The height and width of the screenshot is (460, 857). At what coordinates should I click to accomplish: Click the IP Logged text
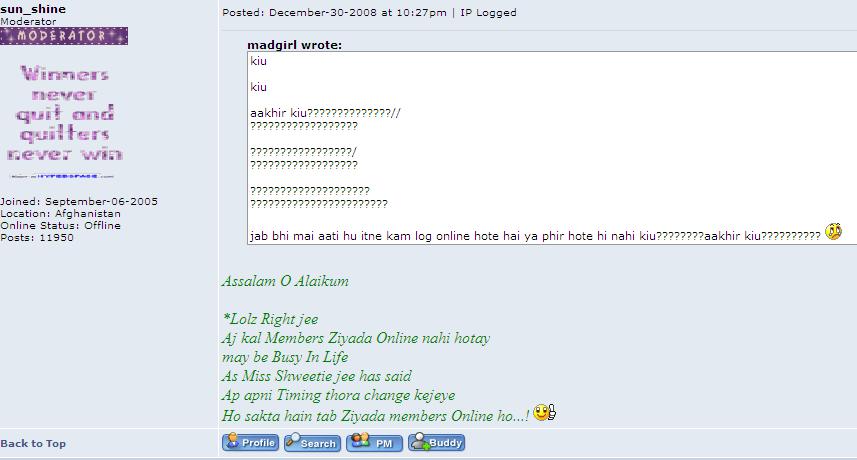(488, 12)
